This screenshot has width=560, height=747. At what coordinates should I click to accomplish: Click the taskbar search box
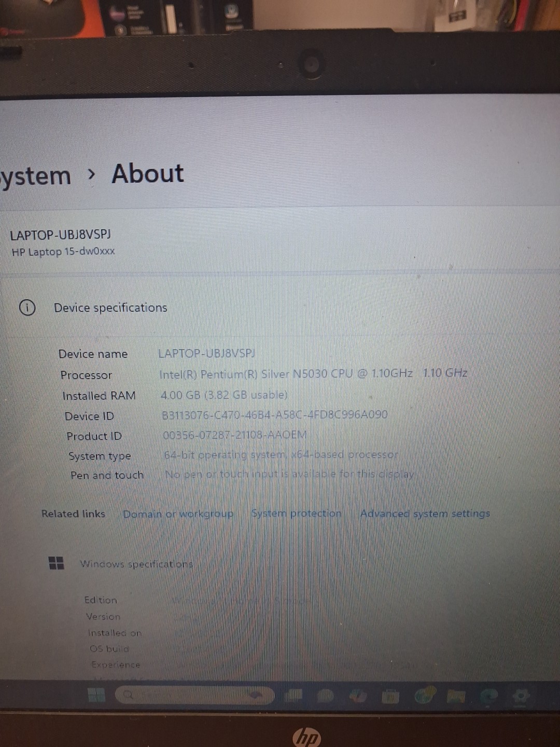195,695
